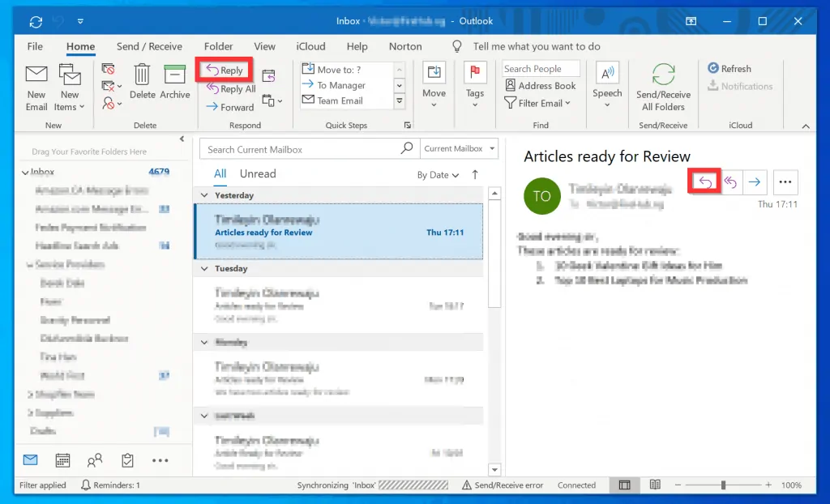Reply using the reading pane reply arrow
Viewport: 830px width, 504px height.
click(703, 182)
